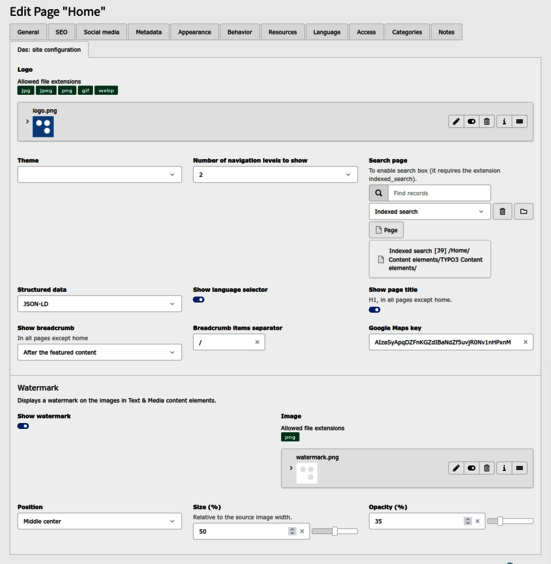Click the Find records search field
Image resolution: width=551 pixels, height=564 pixels.
439,193
